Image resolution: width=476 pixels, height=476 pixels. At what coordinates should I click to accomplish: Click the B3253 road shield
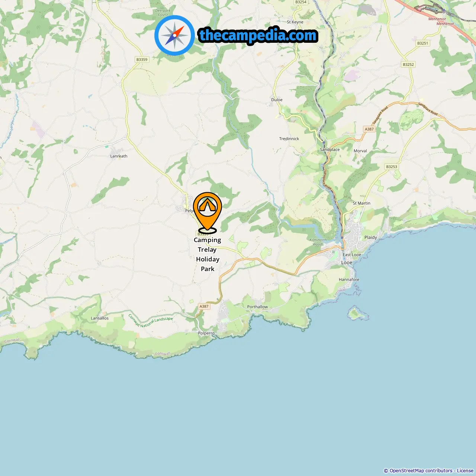pyautogui.click(x=392, y=167)
